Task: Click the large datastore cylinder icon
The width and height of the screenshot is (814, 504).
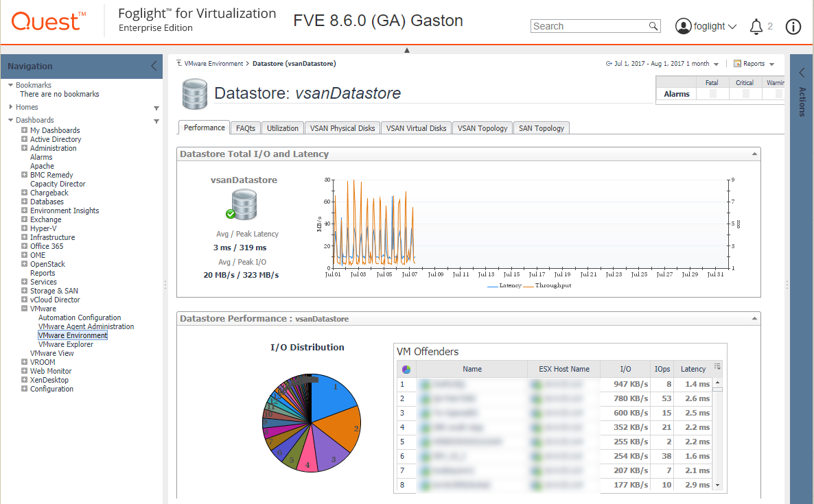Action: (x=195, y=94)
